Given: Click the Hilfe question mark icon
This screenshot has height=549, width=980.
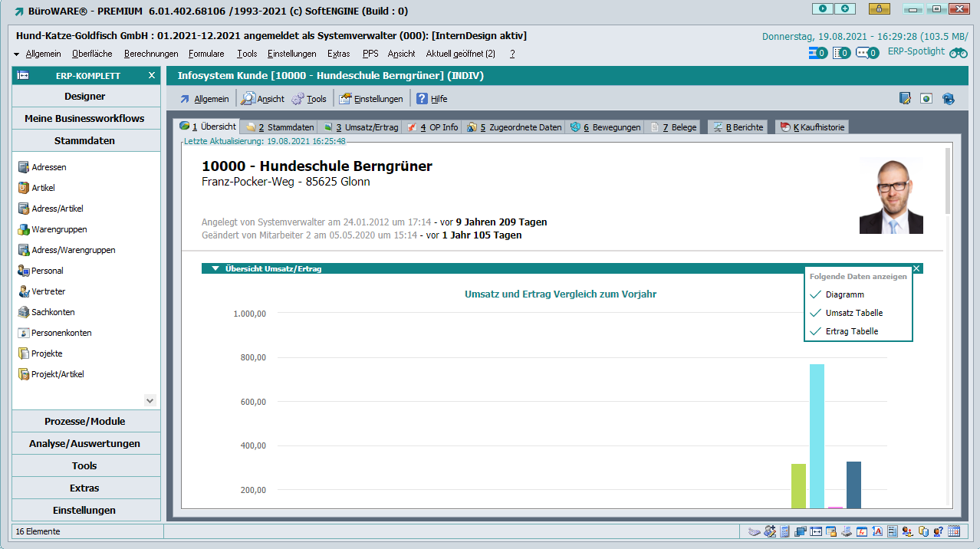Looking at the screenshot, I should (x=422, y=99).
